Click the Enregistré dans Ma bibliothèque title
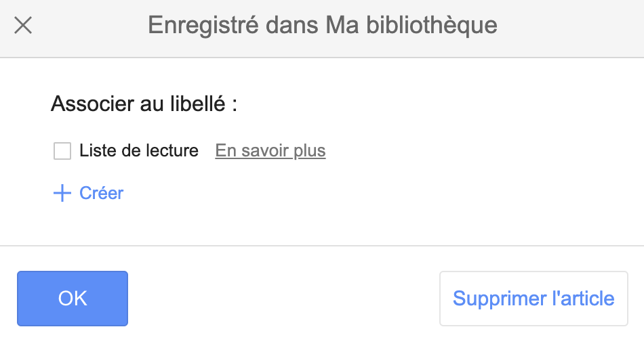The width and height of the screenshot is (644, 348). pos(322,26)
